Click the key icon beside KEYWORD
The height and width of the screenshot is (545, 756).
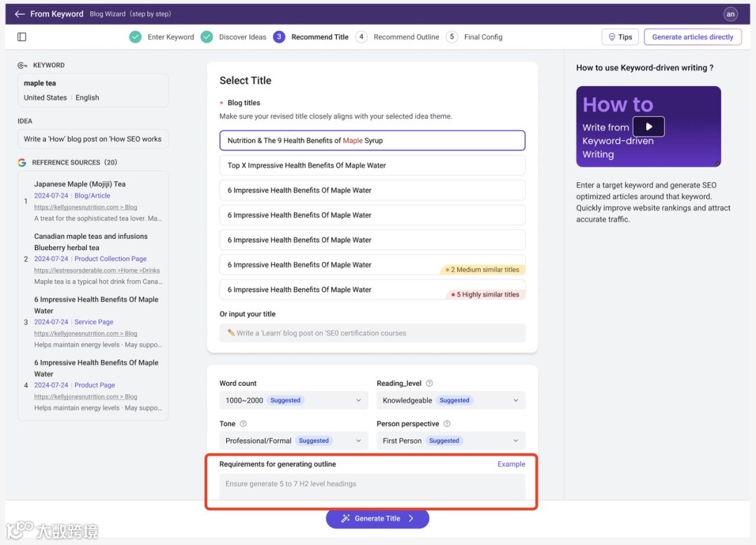tap(22, 65)
